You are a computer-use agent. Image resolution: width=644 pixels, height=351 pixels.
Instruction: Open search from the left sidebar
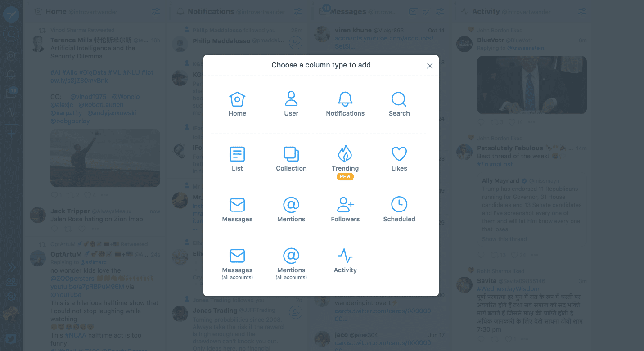point(11,34)
